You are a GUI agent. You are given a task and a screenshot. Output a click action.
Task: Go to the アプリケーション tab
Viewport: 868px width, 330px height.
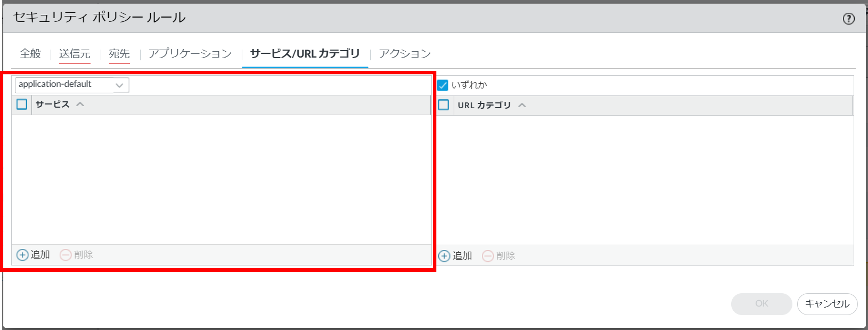190,53
